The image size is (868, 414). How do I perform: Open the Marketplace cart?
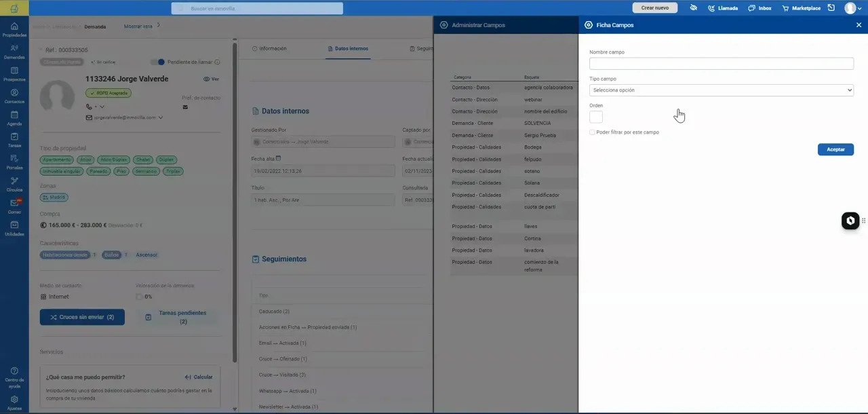tap(801, 8)
